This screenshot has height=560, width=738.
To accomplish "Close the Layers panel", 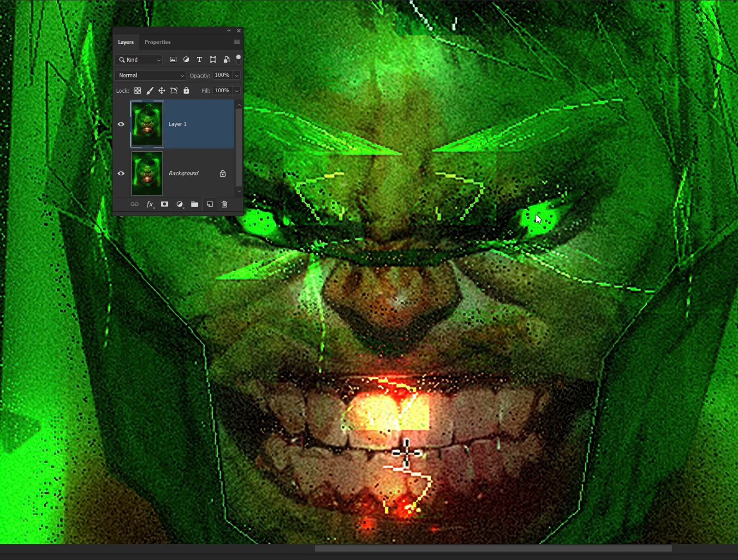I will (239, 30).
